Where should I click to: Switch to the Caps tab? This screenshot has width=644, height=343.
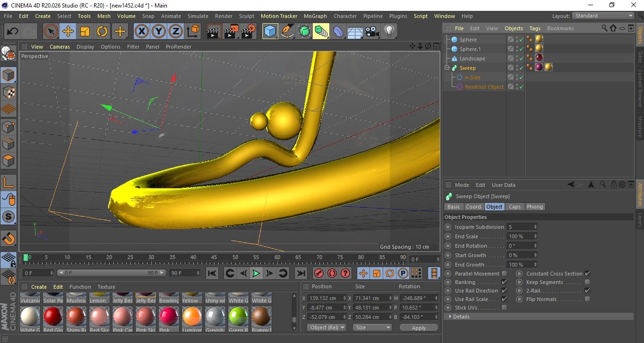[x=515, y=207]
